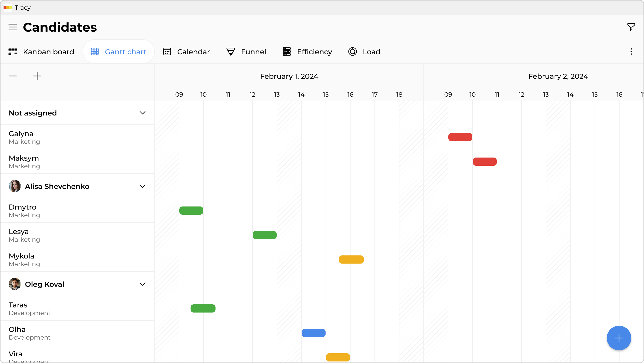
Task: Click the minus zoom out icon
Action: coord(13,76)
